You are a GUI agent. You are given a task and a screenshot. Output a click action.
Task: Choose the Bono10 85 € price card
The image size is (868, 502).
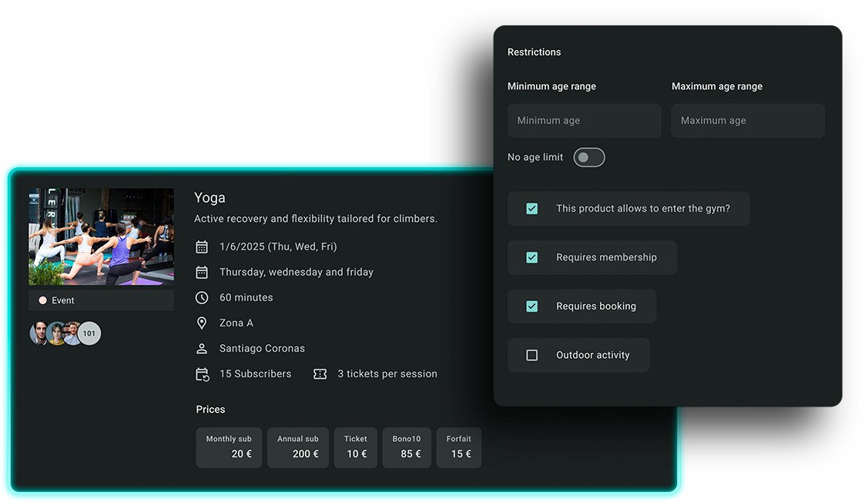[407, 447]
